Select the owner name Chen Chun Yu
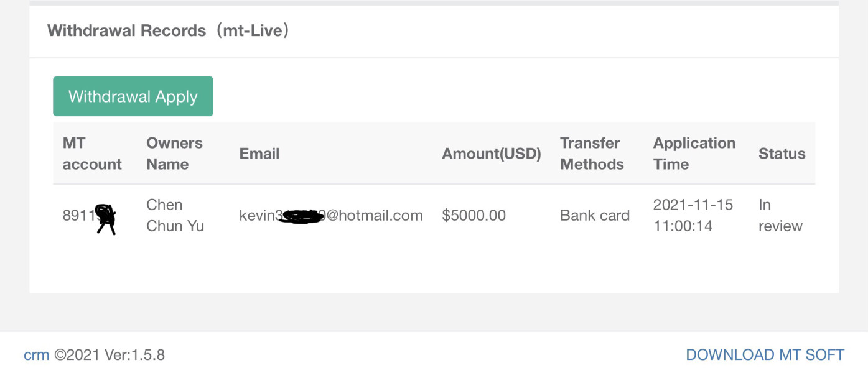Image resolution: width=868 pixels, height=373 pixels. pyautogui.click(x=175, y=215)
